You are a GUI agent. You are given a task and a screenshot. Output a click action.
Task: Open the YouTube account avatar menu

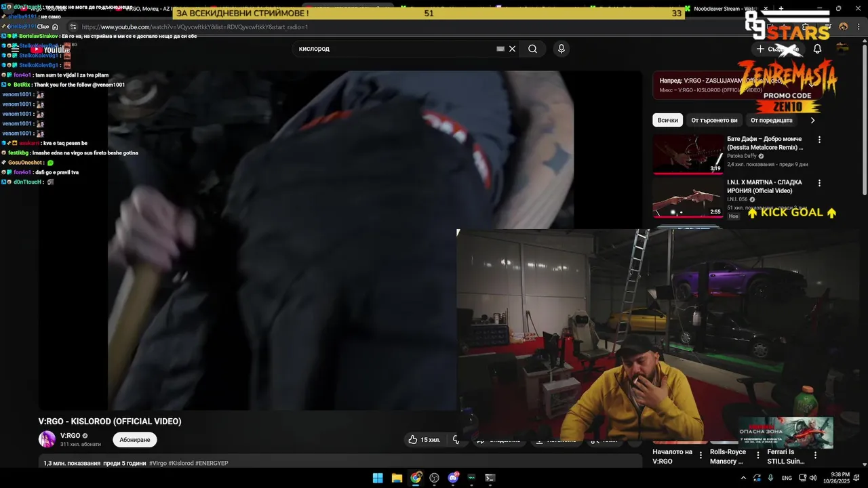pos(842,48)
